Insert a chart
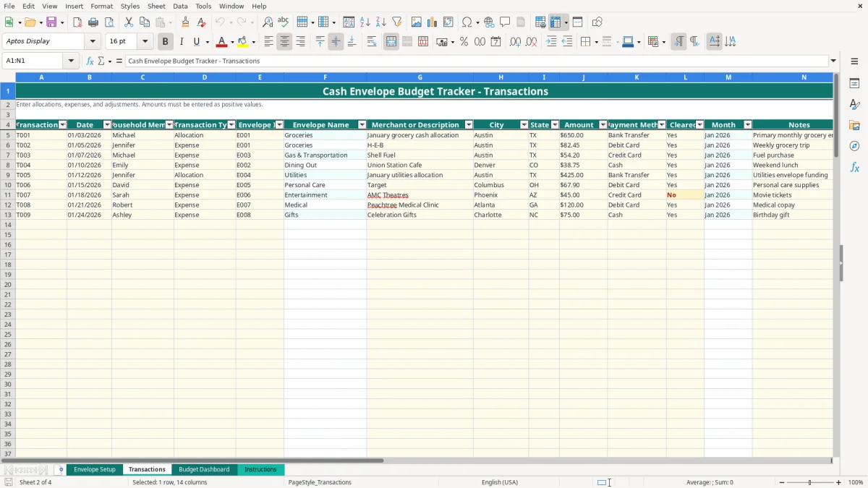This screenshot has width=868, height=488. click(433, 22)
